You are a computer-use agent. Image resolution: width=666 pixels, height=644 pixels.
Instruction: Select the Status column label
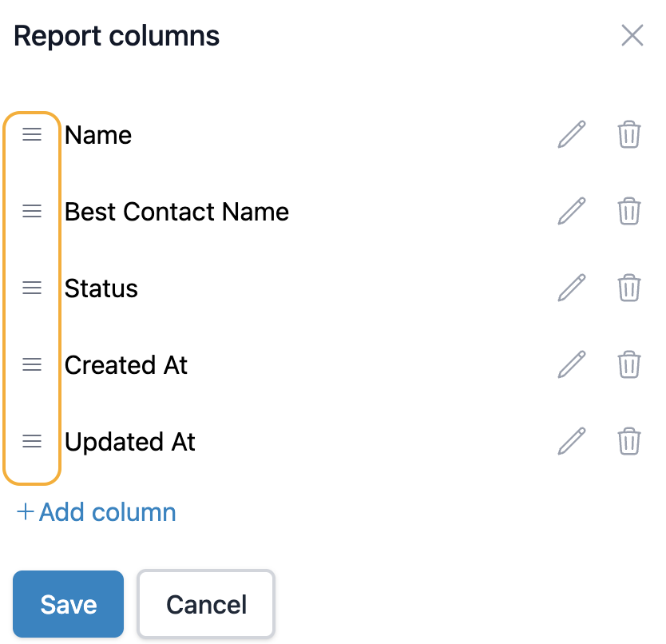(101, 288)
